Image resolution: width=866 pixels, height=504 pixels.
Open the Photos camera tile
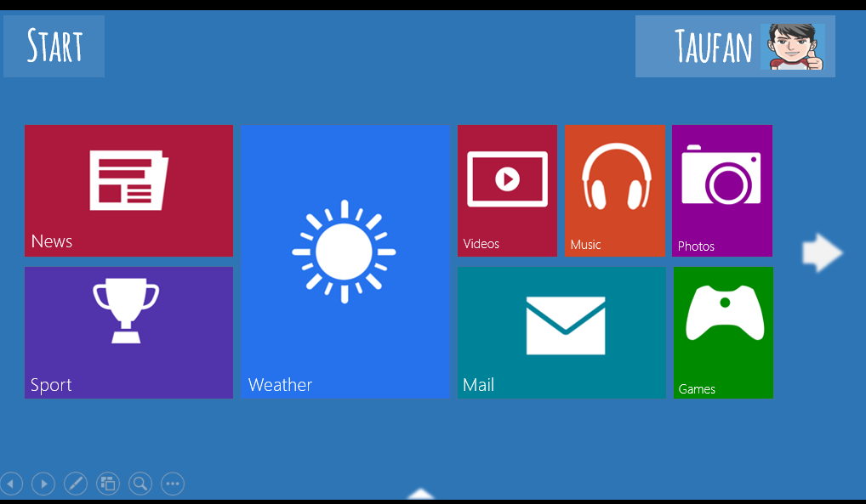click(722, 190)
